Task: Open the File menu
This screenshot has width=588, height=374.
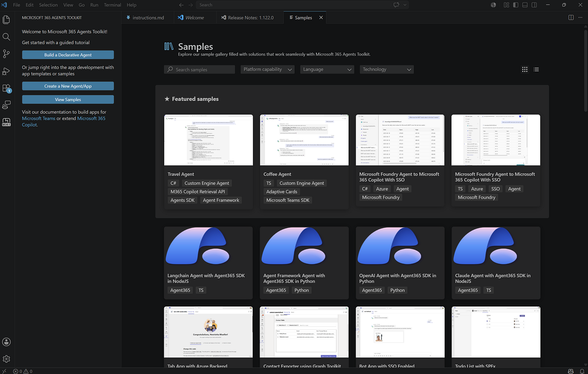Action: (17, 5)
